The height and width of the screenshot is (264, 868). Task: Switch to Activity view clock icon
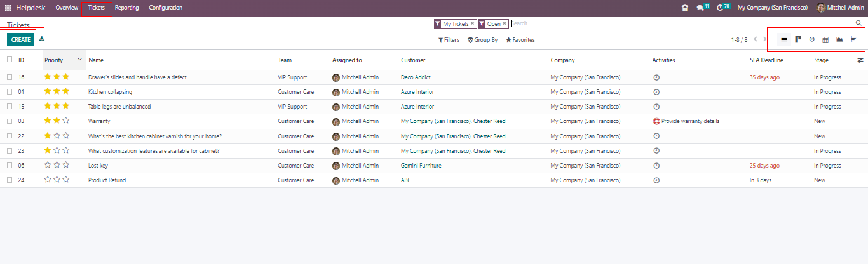[811, 39]
